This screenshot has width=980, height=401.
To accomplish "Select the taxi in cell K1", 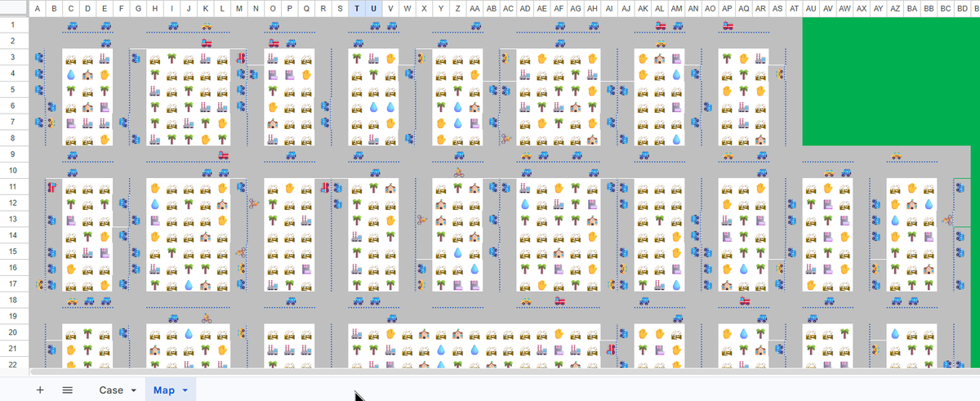I will 207,26.
